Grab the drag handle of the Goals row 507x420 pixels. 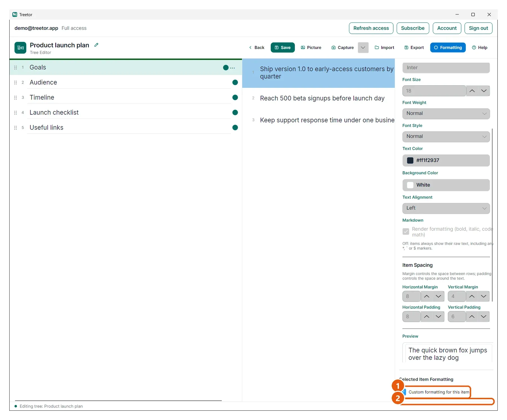pos(15,68)
